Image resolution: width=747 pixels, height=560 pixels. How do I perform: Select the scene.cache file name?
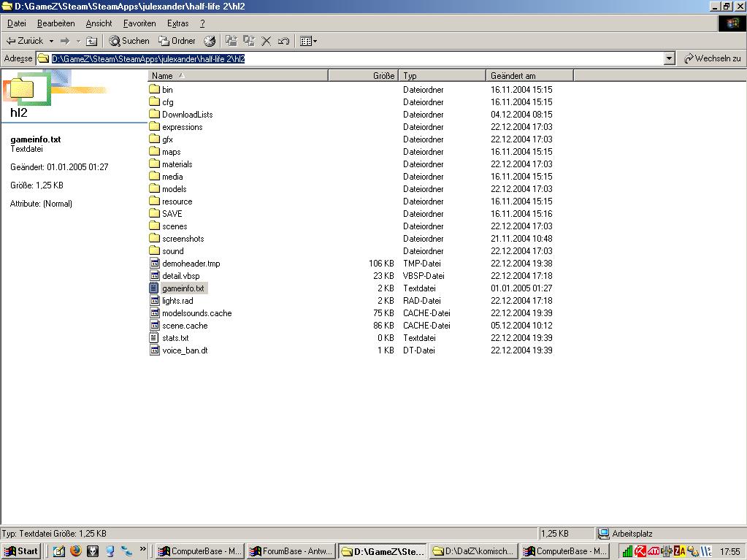click(185, 326)
